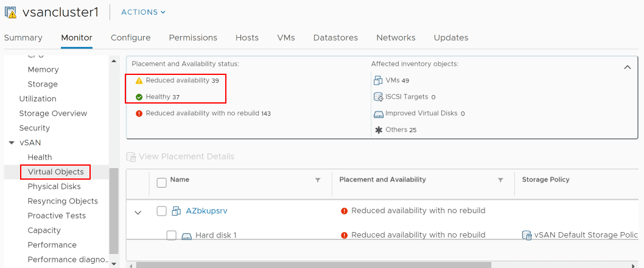Check the select-all checkbox in Name header
The height and width of the screenshot is (268, 644).
coord(162,182)
